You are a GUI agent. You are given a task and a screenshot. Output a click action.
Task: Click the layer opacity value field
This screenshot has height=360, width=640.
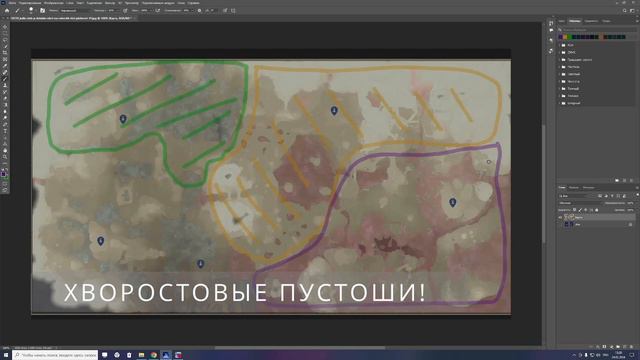tap(630, 203)
